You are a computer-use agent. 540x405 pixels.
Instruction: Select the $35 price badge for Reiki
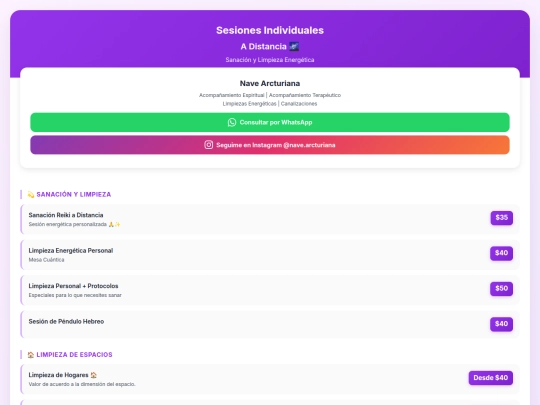coord(501,218)
